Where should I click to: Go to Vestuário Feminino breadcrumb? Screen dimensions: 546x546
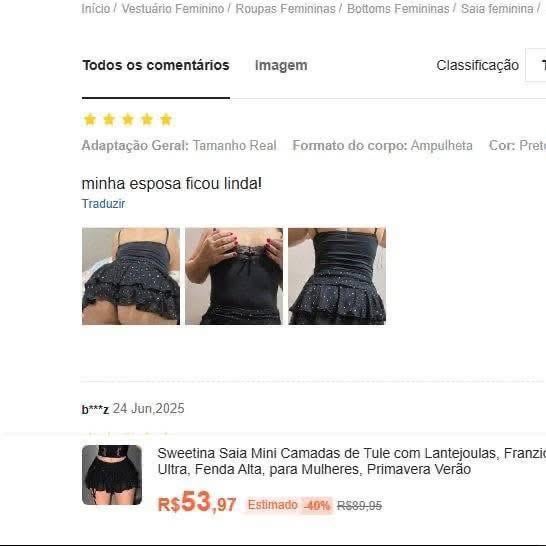[x=173, y=9]
